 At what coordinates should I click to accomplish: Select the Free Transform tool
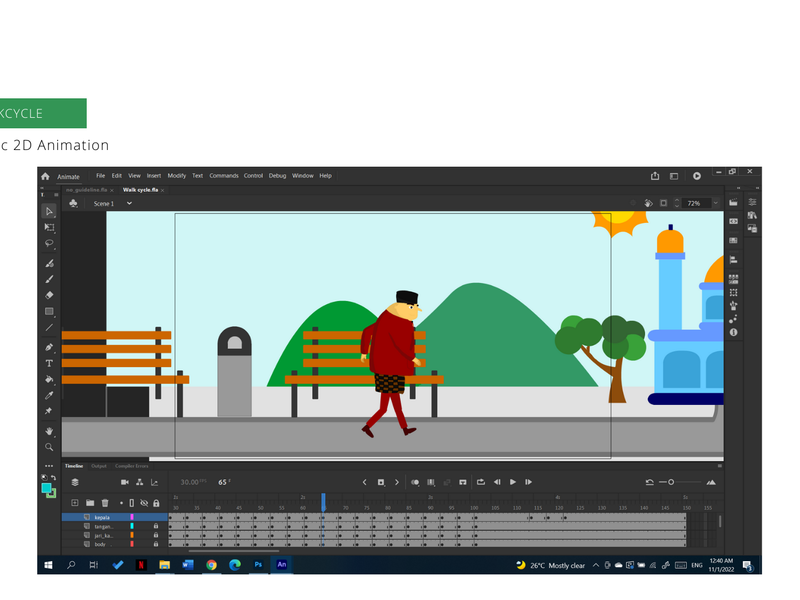click(49, 227)
